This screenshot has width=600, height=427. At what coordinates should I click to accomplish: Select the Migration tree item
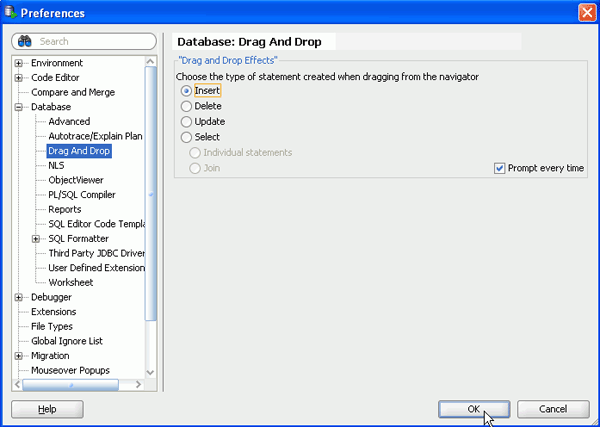[x=50, y=356]
